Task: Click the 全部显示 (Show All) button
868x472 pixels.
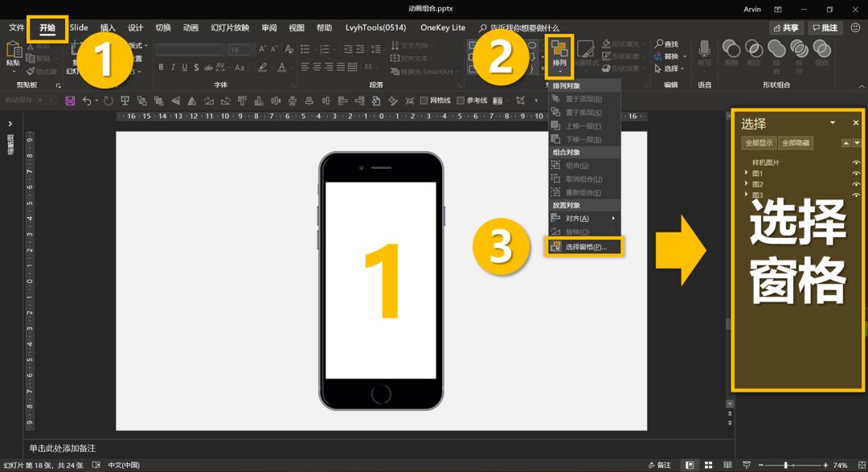Action: point(759,142)
